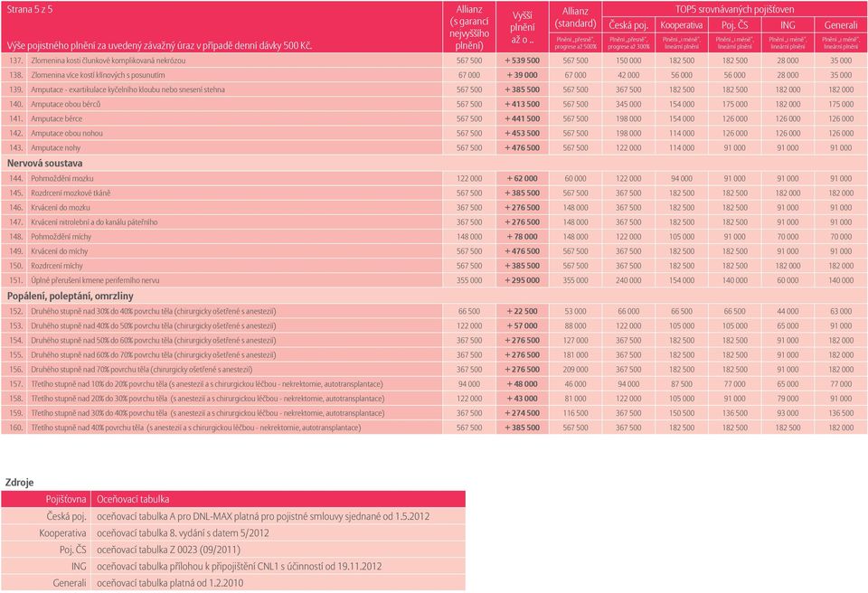Select 'oceňovací tabulka Z 0023 (09/2011)' entry
Image resolution: width=868 pixels, height=593 pixels.
pos(168,550)
